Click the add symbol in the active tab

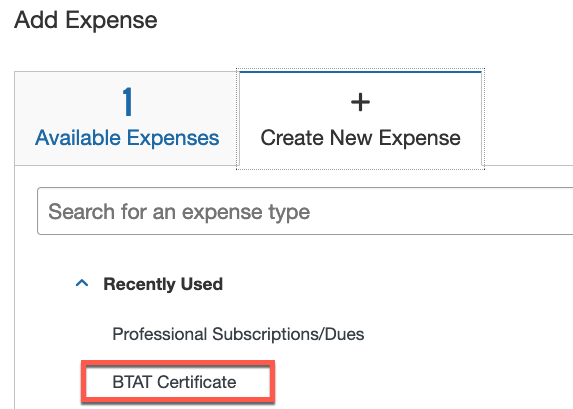tap(360, 102)
